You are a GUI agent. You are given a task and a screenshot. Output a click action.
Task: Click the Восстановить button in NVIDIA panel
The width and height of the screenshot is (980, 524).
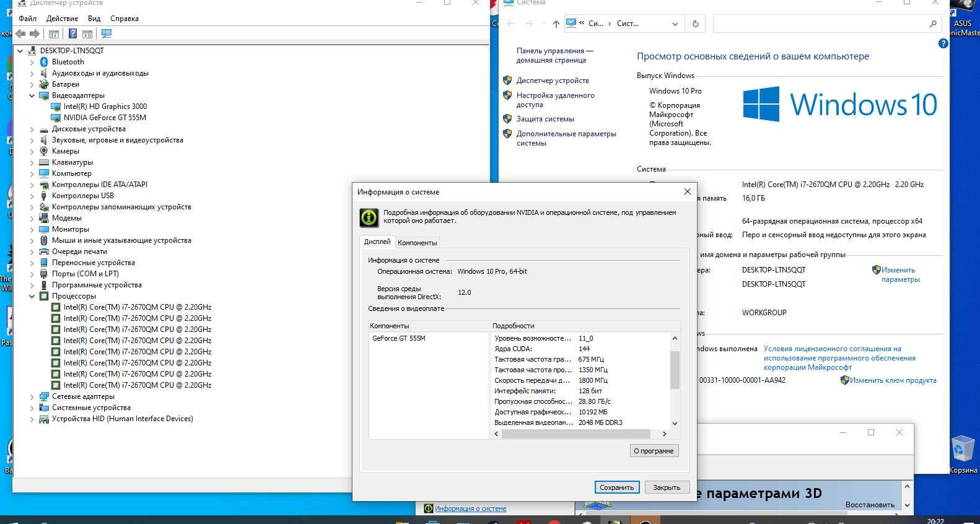(x=870, y=504)
